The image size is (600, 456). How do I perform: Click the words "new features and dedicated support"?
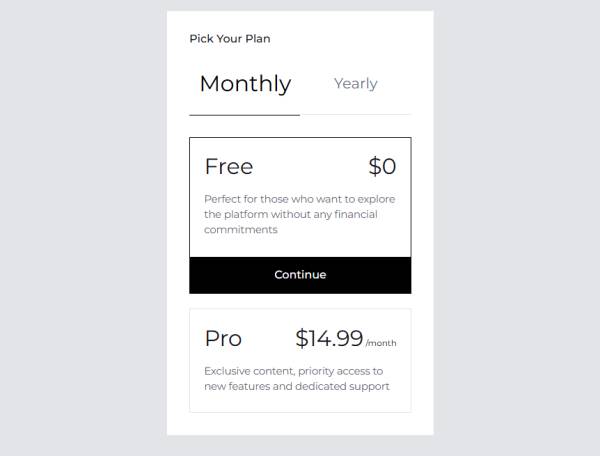(x=296, y=386)
